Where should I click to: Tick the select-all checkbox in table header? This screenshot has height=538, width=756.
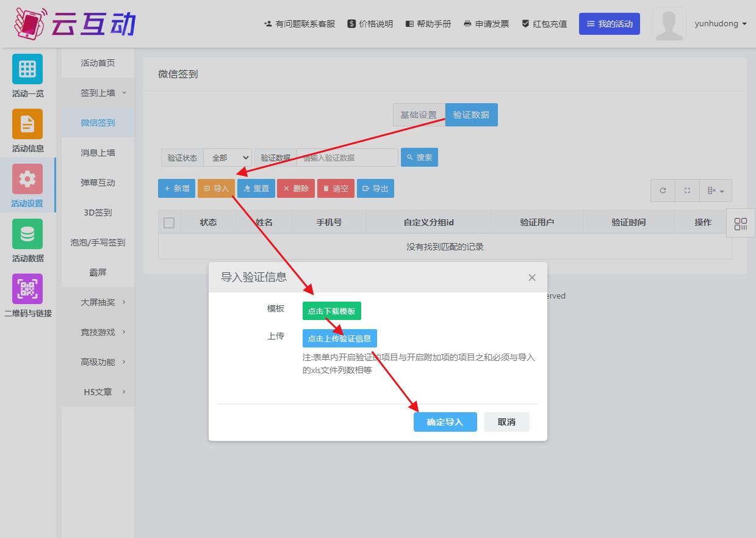point(169,223)
